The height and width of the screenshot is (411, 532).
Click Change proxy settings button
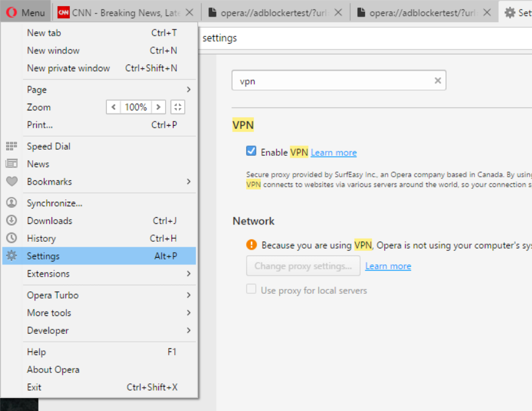point(303,266)
